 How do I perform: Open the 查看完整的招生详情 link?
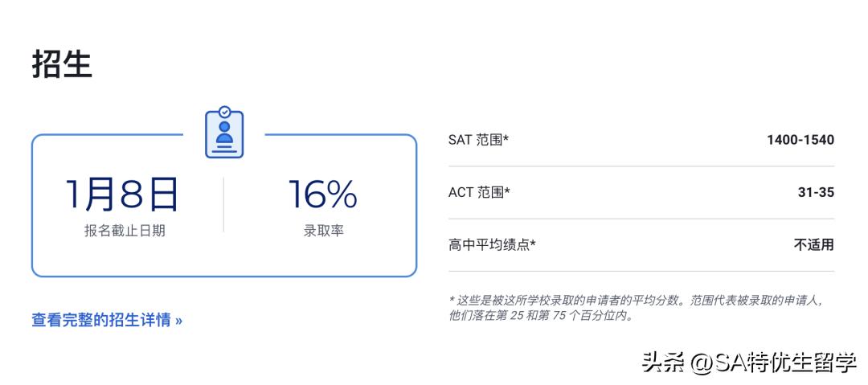tap(107, 320)
